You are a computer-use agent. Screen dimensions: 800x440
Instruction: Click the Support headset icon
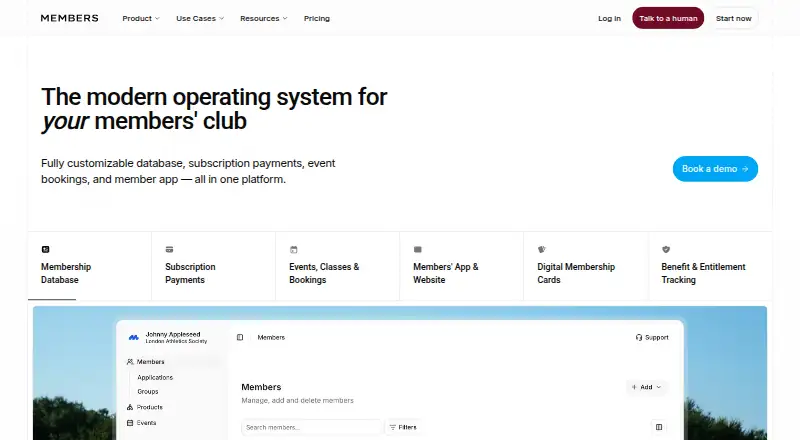pyautogui.click(x=639, y=337)
